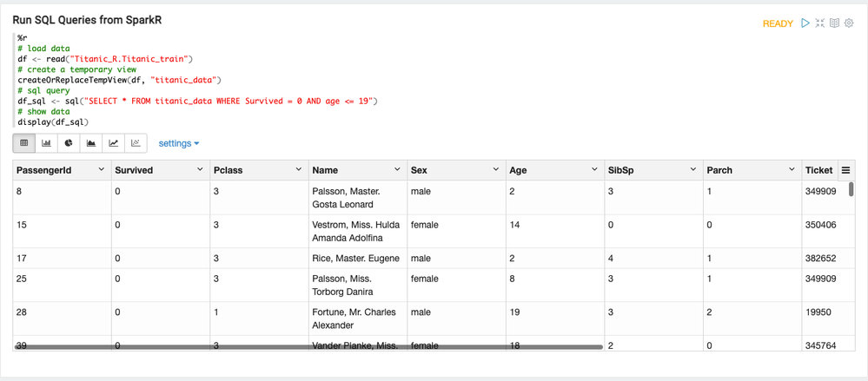
Task: Open paragraph settings gear icon
Action: [x=849, y=23]
